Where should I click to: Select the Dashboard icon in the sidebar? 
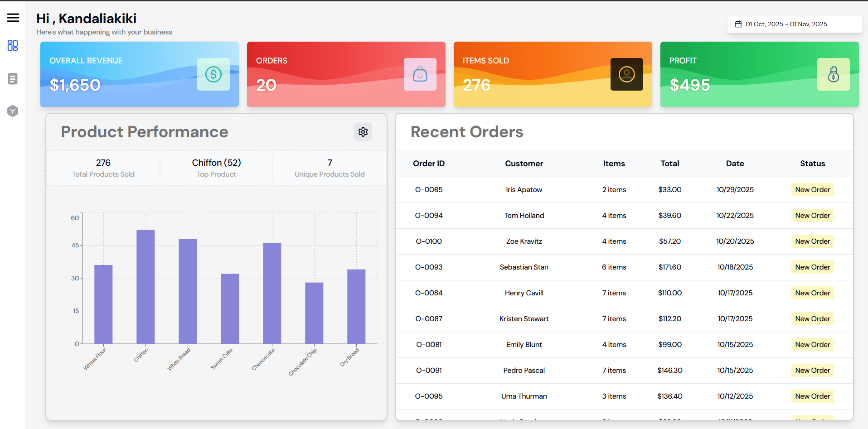pyautogui.click(x=13, y=45)
